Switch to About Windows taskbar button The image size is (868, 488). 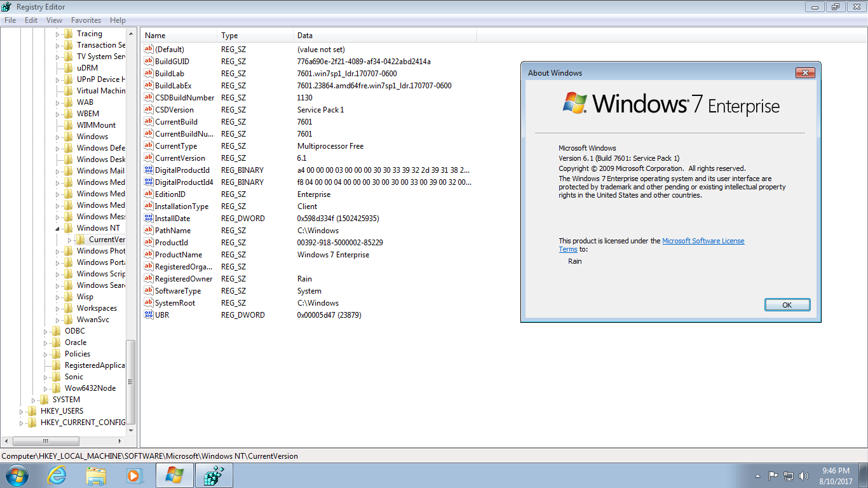pos(174,475)
